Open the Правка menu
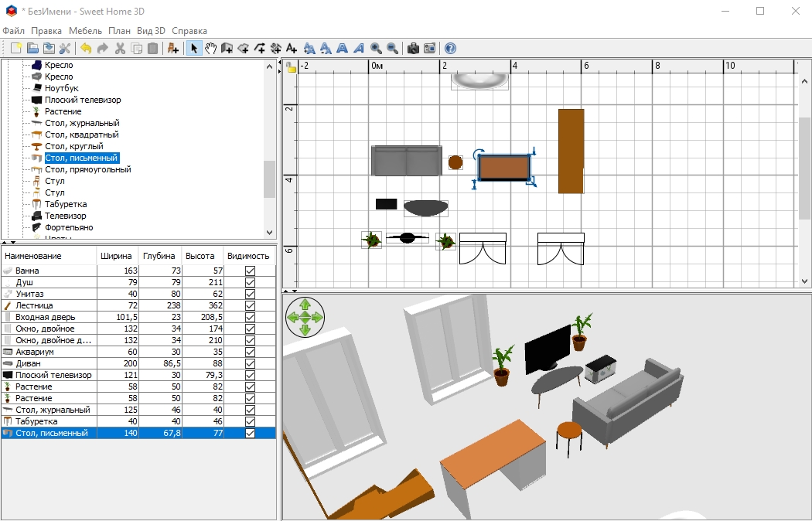This screenshot has height=521, width=812. [x=46, y=31]
